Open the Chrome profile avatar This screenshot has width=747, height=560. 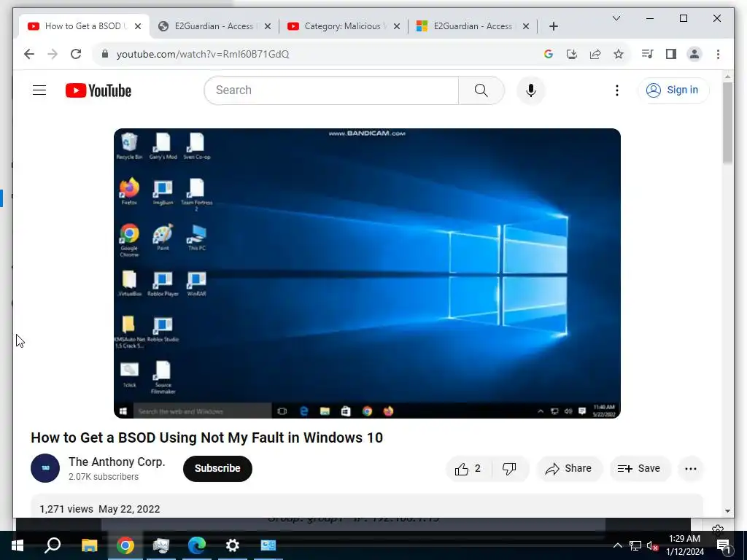point(694,54)
